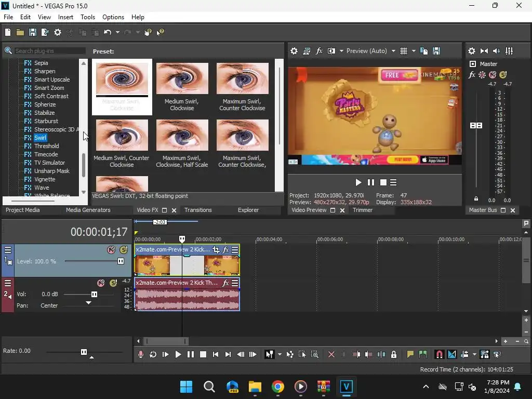Toggle Master fader channel lock
The width and height of the screenshot is (532, 399).
click(476, 198)
